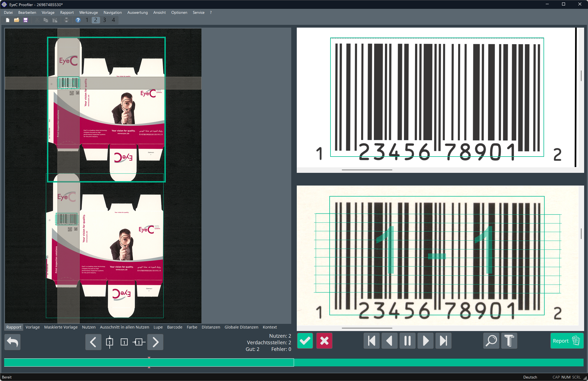The image size is (588, 381).
Task: Go to previous Nutzen with left chevron
Action: [x=93, y=342]
